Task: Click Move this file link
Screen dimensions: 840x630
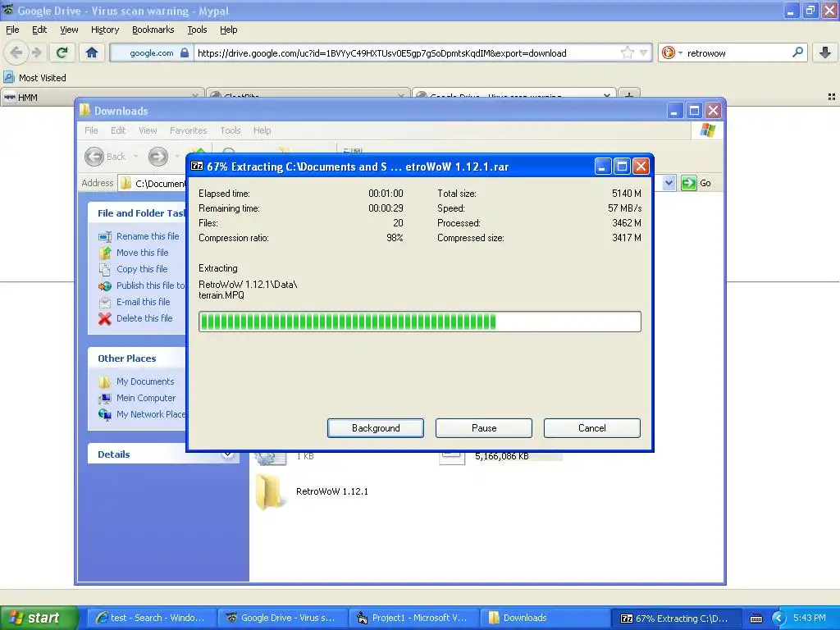Action: click(x=142, y=253)
